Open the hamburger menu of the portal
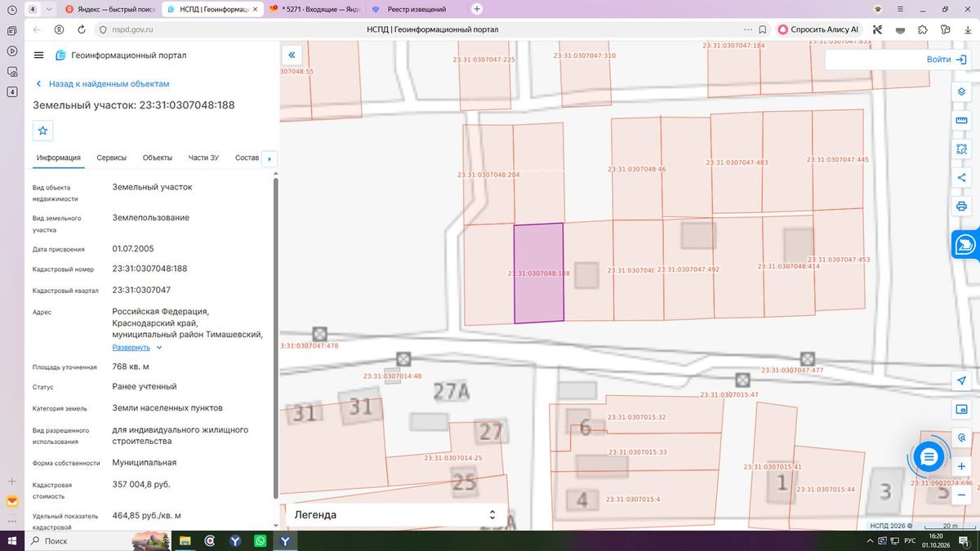Image resolution: width=980 pixels, height=551 pixels. coord(38,56)
